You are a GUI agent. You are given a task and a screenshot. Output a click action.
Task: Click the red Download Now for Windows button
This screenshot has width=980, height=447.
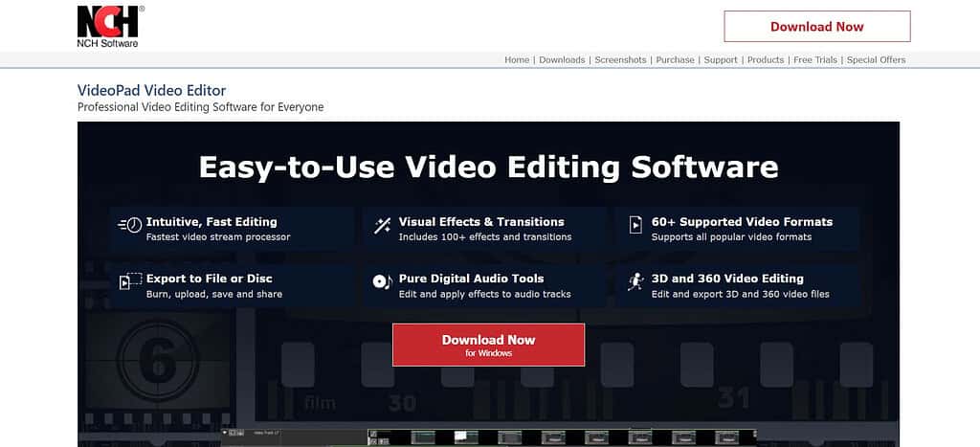[x=489, y=346]
